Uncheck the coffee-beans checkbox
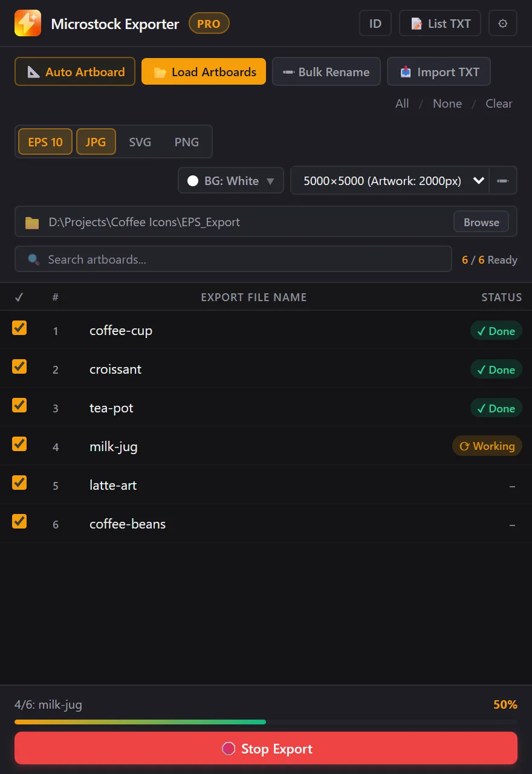The image size is (532, 774). tap(19, 521)
